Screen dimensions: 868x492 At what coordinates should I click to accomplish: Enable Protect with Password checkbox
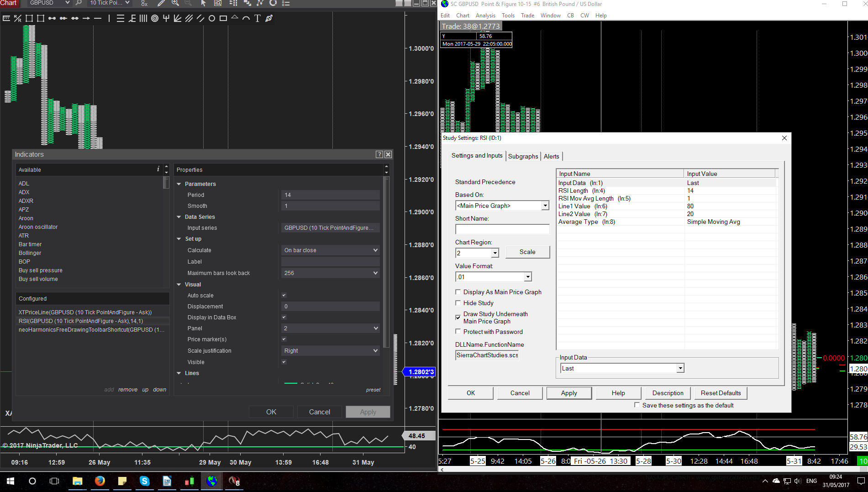[458, 332]
